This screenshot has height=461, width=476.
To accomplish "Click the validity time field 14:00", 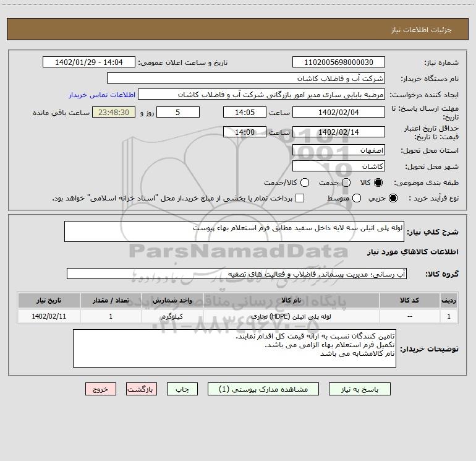I will 245,132.
